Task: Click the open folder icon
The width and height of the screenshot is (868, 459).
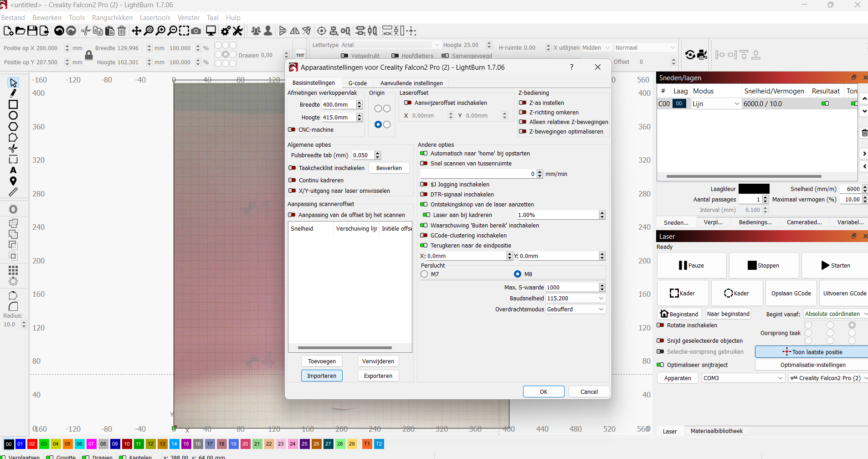Action: tap(20, 31)
